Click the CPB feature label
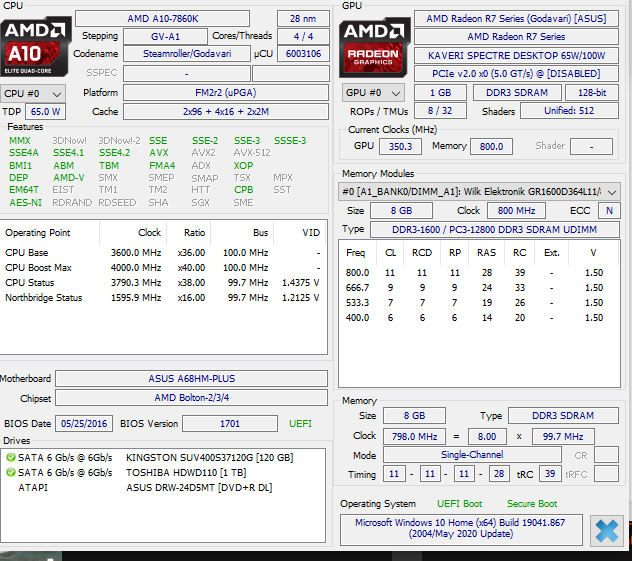This screenshot has height=561, width=632. (x=243, y=189)
